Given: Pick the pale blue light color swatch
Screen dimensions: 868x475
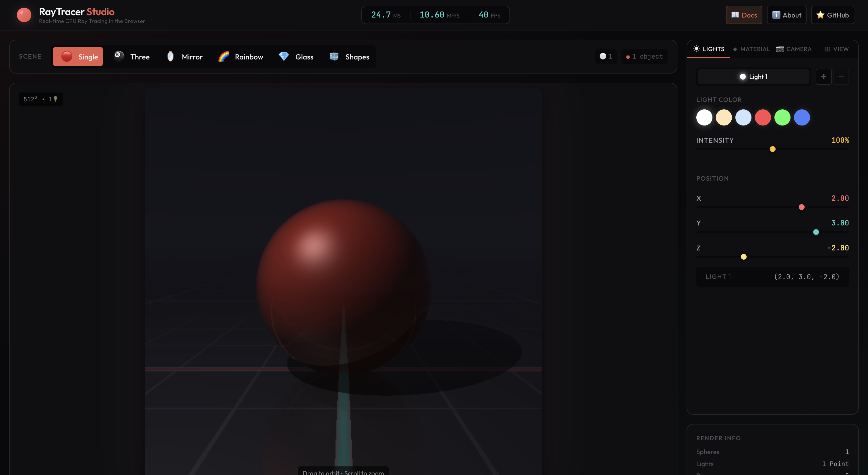Looking at the screenshot, I should click(743, 118).
